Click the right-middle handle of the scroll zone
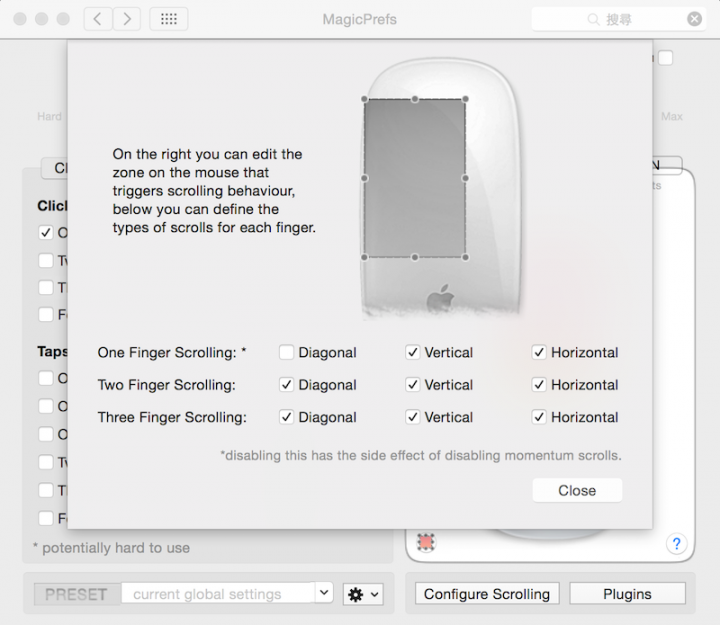This screenshot has width=720, height=625. tap(465, 178)
